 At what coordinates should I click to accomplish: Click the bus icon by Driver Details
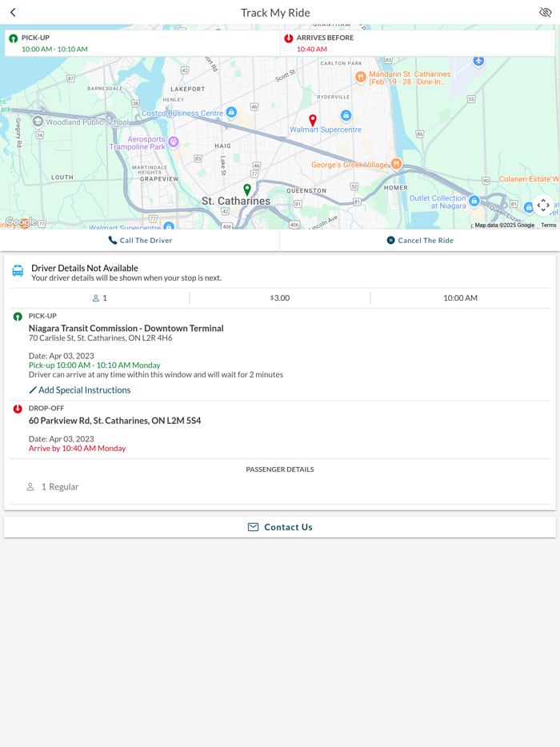18,270
